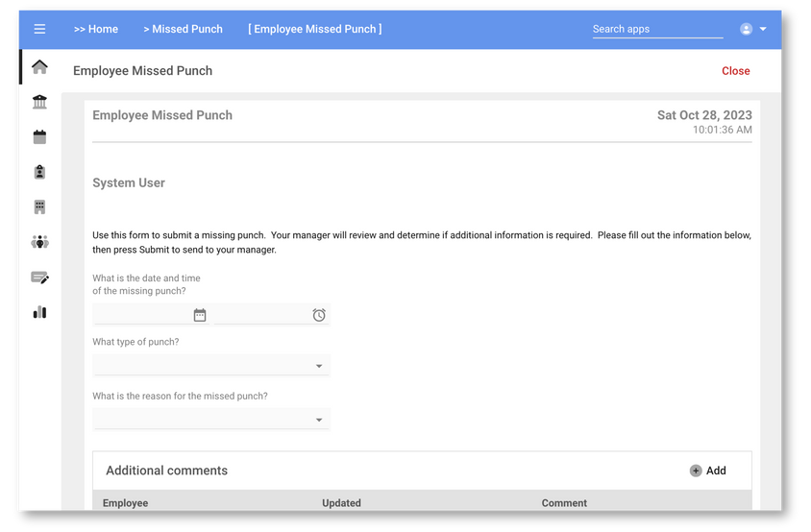Image resolution: width=811 pixels, height=532 pixels.
Task: Click the Search apps field
Action: point(657,29)
